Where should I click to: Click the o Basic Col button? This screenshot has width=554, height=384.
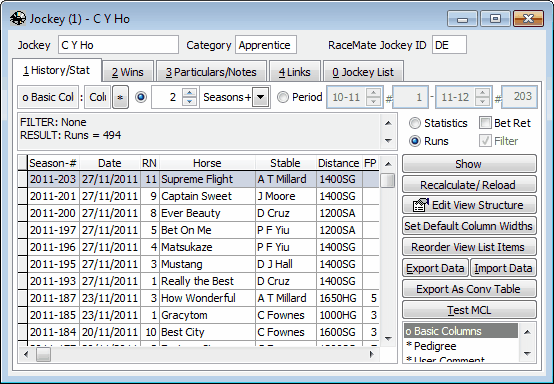pos(48,97)
